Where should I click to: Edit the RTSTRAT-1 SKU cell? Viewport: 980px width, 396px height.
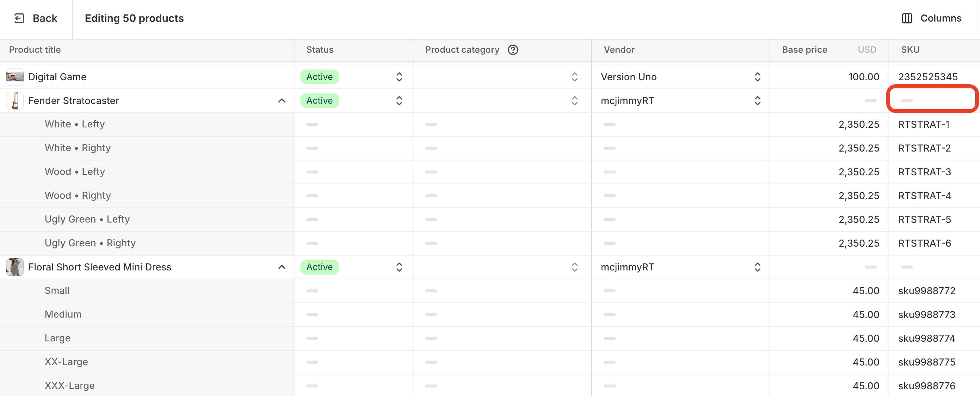928,125
